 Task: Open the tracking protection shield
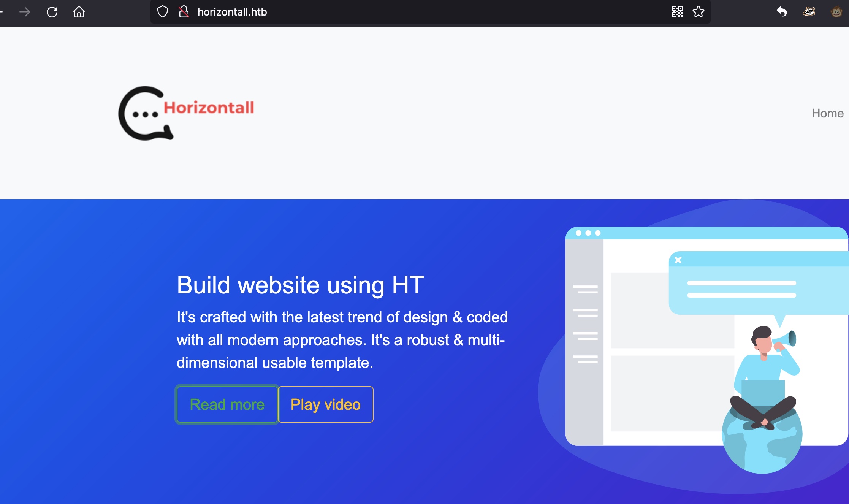click(x=163, y=12)
